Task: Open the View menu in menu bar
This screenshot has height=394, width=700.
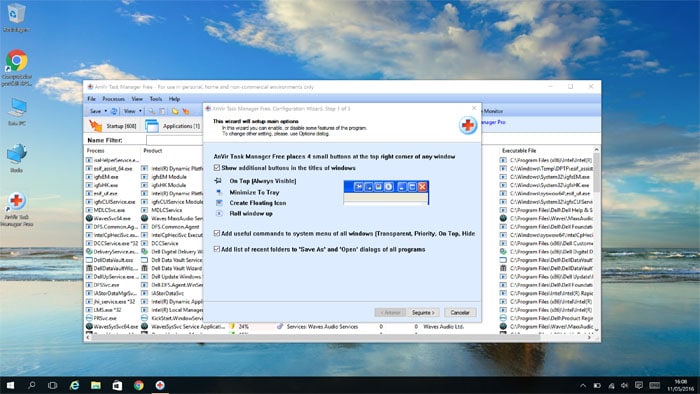Action: (137, 99)
